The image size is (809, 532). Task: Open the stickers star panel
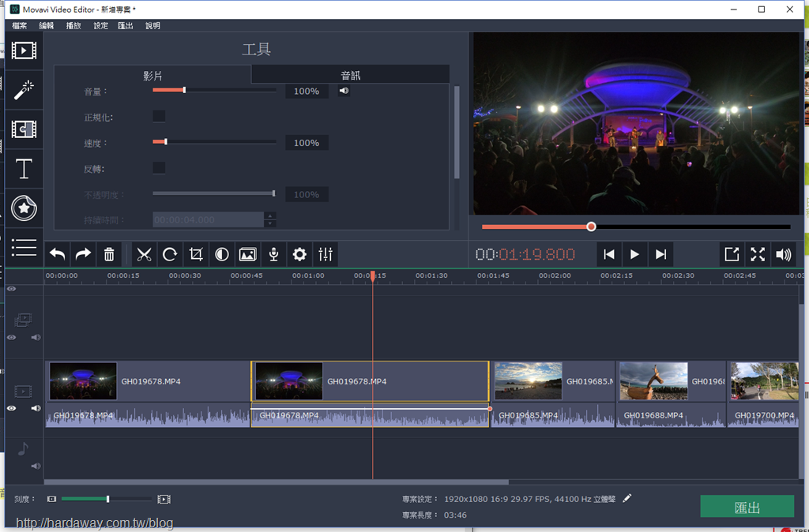click(x=24, y=208)
